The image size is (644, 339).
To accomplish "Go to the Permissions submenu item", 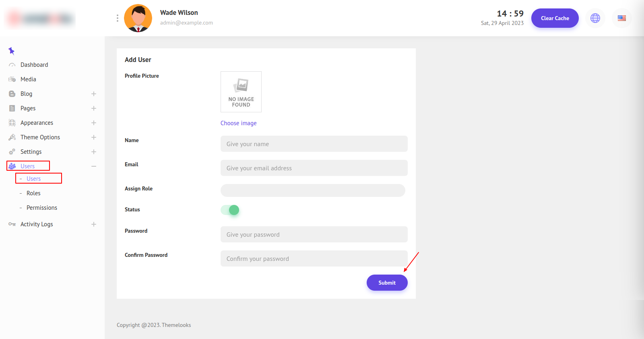I will coord(42,208).
